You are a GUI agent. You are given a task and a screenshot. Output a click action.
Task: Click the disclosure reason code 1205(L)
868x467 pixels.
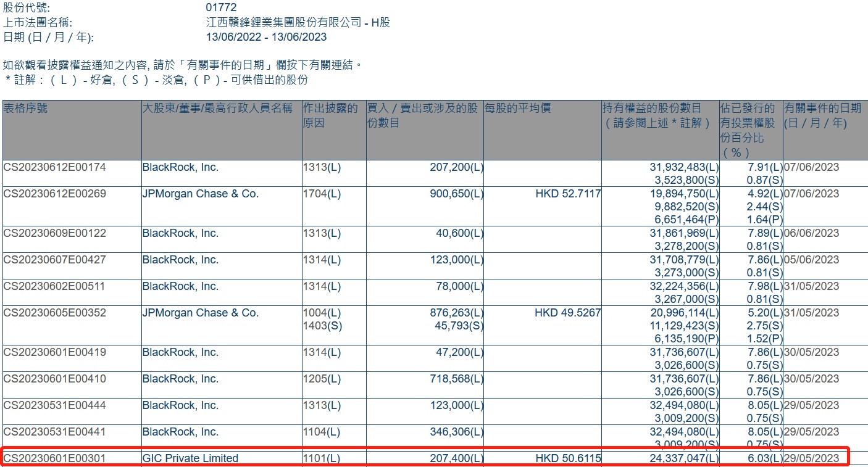(x=322, y=379)
